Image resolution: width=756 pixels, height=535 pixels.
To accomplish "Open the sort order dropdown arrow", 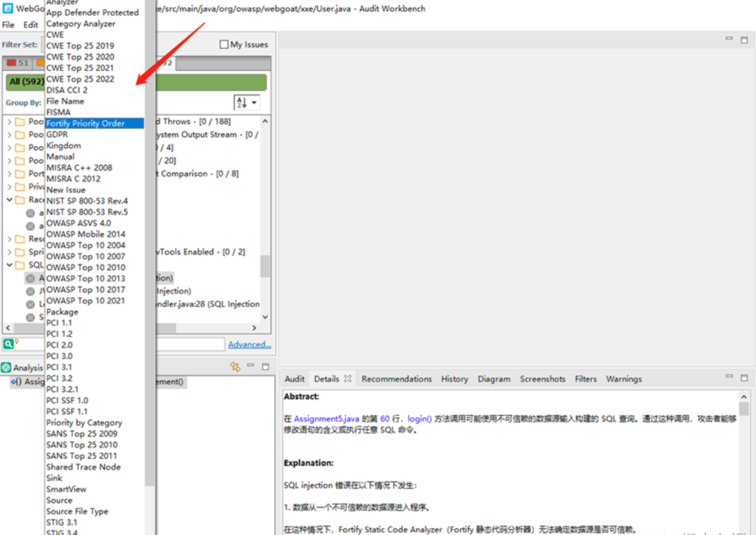I will pyautogui.click(x=254, y=102).
